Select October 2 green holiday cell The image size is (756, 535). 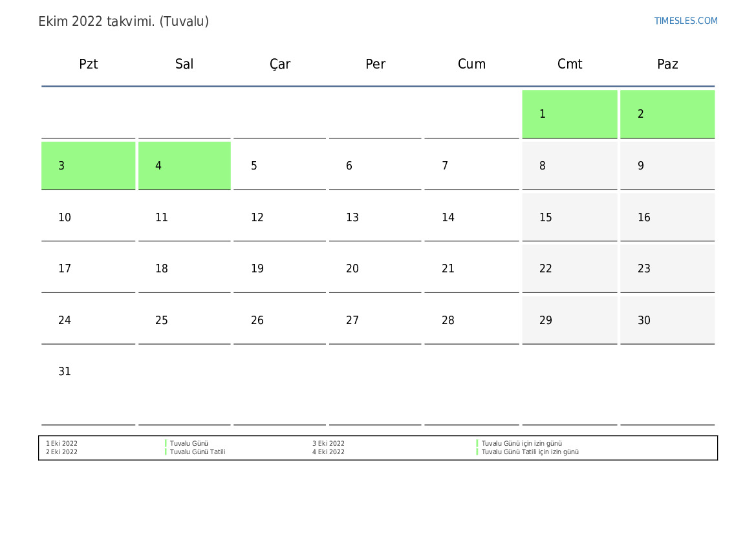pos(667,114)
